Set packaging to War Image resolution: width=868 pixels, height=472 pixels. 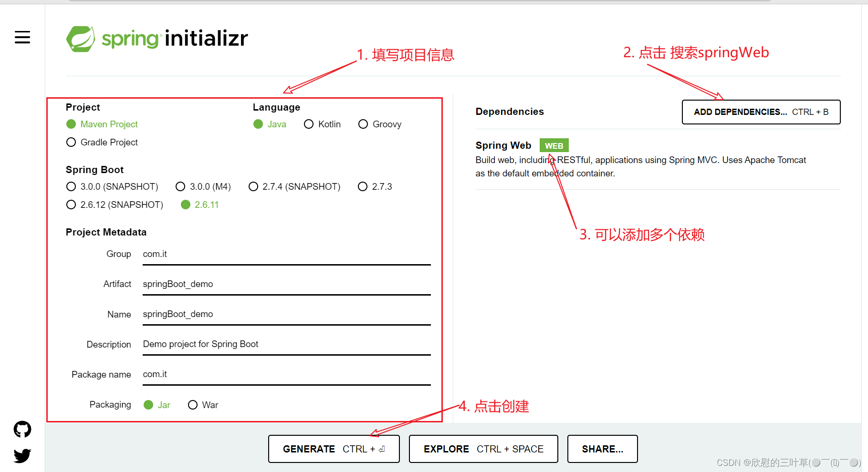pos(203,405)
